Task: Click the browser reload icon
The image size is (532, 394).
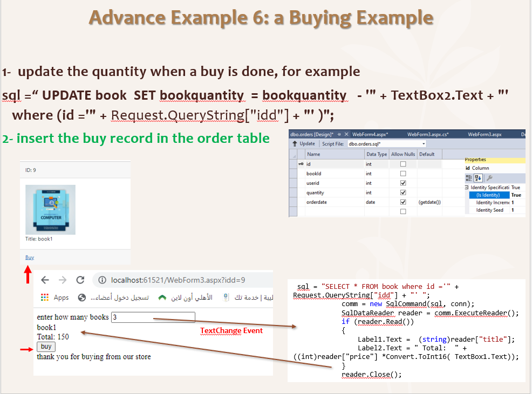Action: coord(80,280)
